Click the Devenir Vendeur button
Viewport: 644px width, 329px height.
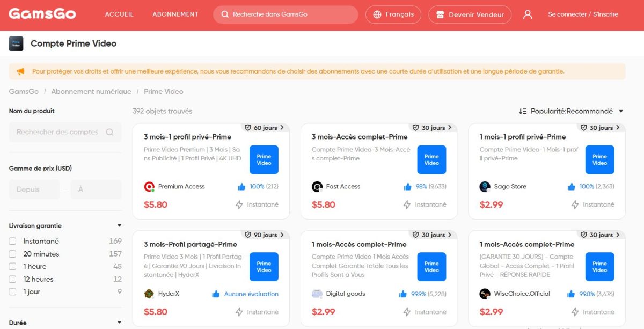click(470, 14)
